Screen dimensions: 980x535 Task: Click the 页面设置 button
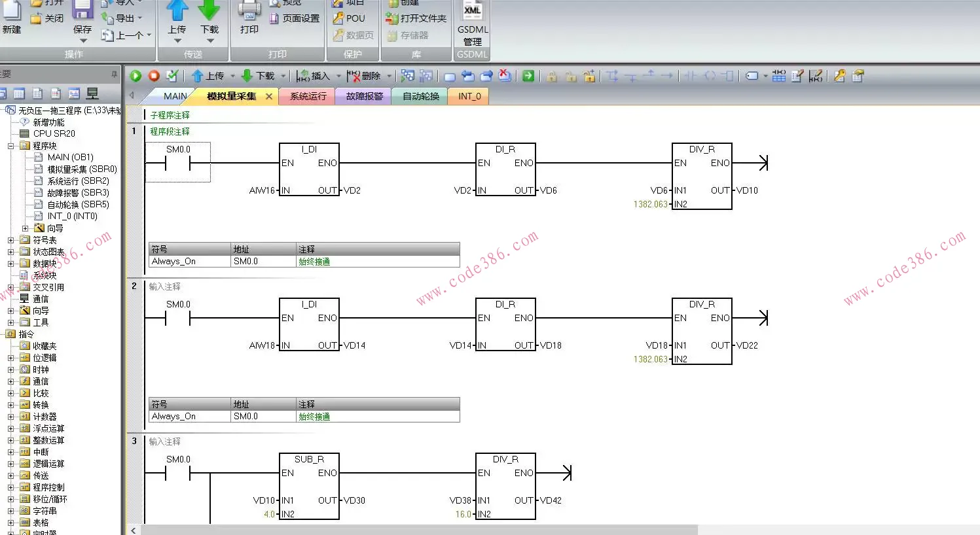(x=294, y=18)
